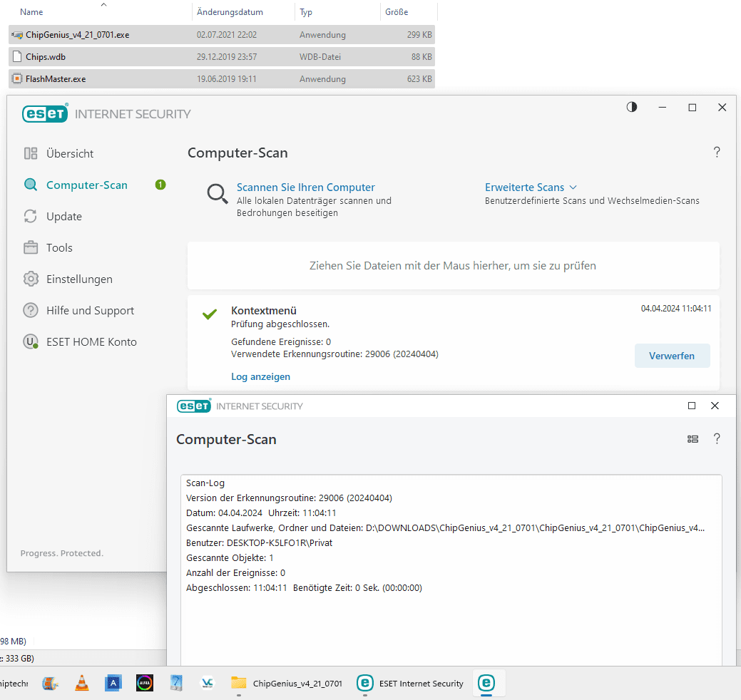
Task: Click the ESET logo in main window
Action: coord(46,113)
